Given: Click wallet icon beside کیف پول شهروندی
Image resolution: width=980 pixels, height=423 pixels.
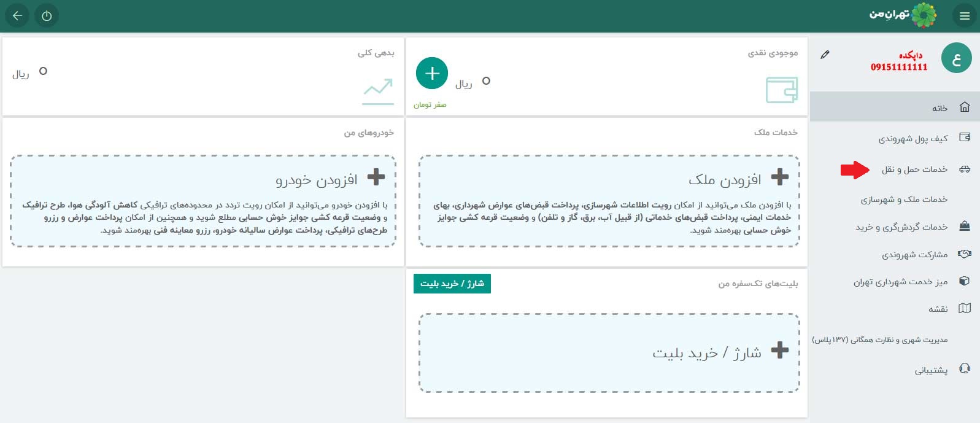Looking at the screenshot, I should [965, 138].
